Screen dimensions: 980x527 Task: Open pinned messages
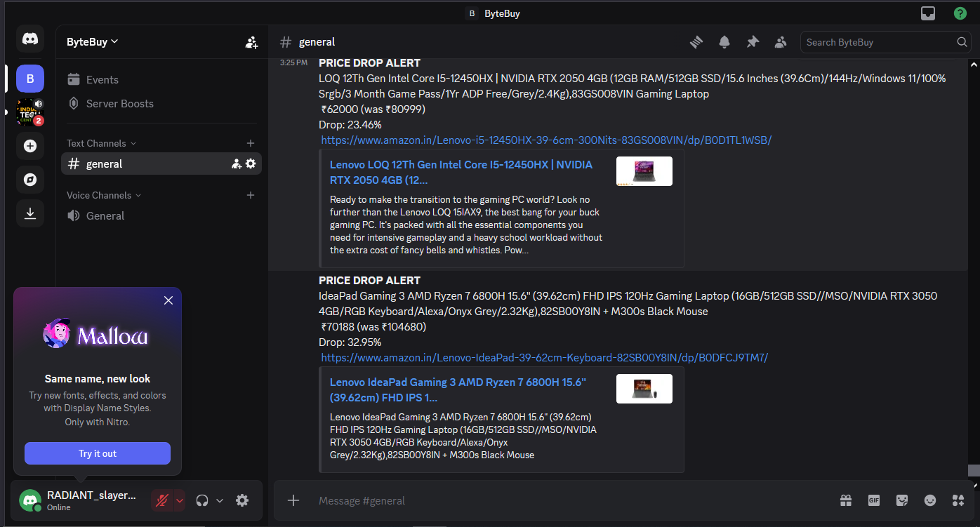pos(753,41)
